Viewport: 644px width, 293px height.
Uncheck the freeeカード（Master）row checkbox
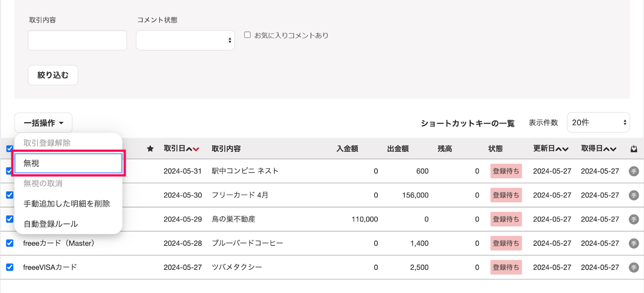10,243
